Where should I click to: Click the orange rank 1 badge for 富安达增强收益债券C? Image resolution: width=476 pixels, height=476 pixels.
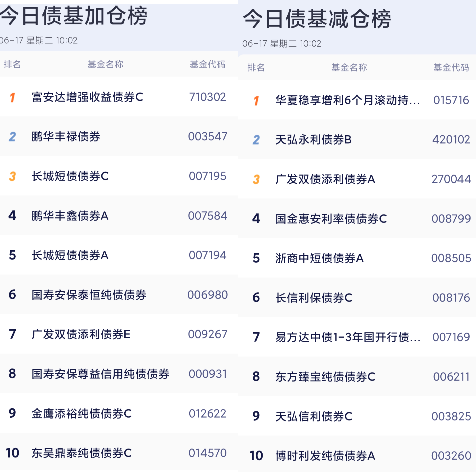click(x=13, y=97)
